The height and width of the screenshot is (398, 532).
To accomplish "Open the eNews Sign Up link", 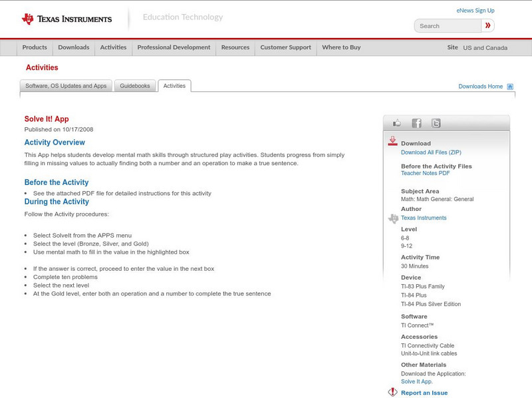I will click(475, 11).
